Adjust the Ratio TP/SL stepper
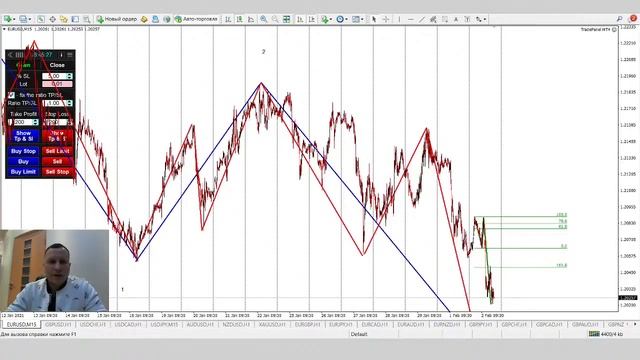The width and height of the screenshot is (640, 360). coord(70,103)
